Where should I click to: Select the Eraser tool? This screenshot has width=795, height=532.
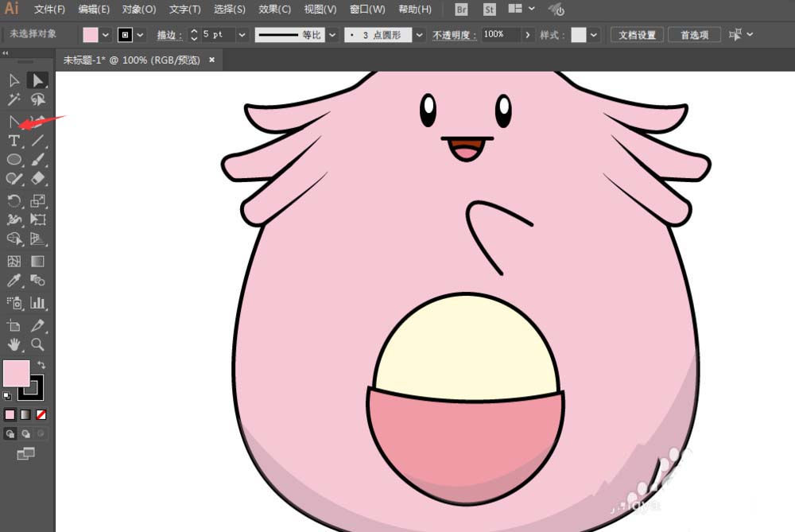[x=38, y=178]
